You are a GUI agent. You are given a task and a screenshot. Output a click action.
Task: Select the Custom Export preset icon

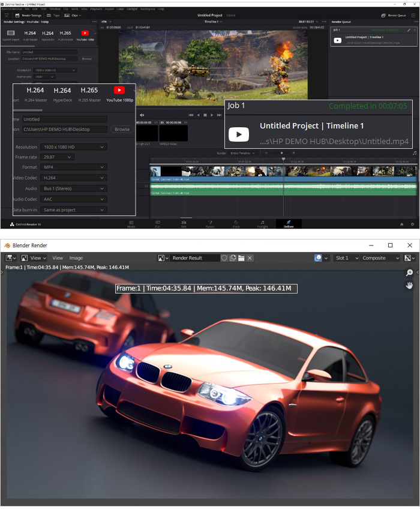11,33
